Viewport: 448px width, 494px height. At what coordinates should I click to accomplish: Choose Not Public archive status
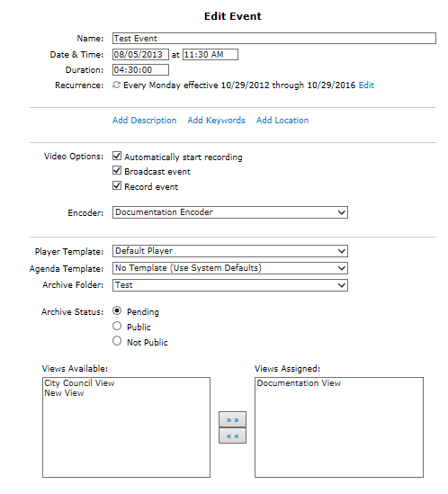coord(117,341)
